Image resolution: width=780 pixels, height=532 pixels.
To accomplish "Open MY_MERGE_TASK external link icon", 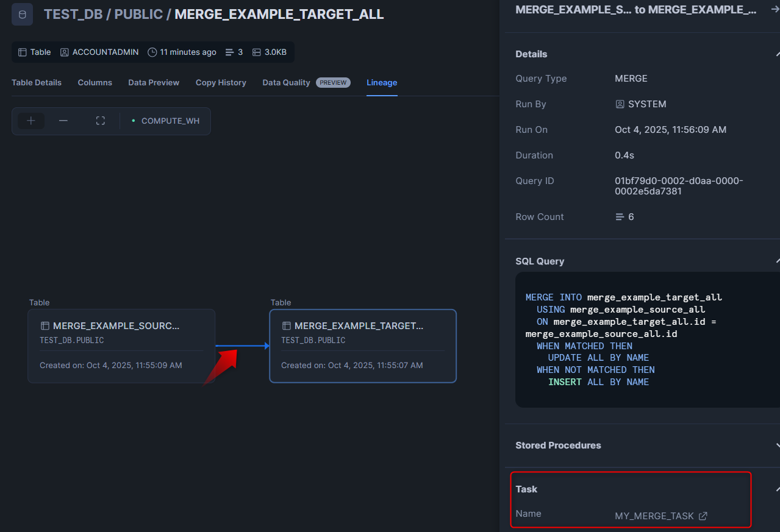I will (703, 516).
